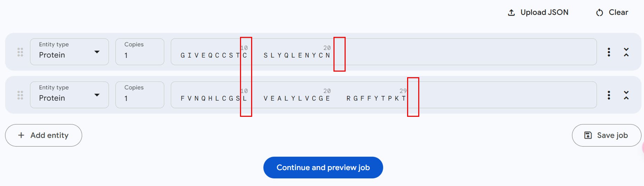Screen dimensions: 644x186
Task: Click the Save job disk icon
Action: (x=588, y=135)
